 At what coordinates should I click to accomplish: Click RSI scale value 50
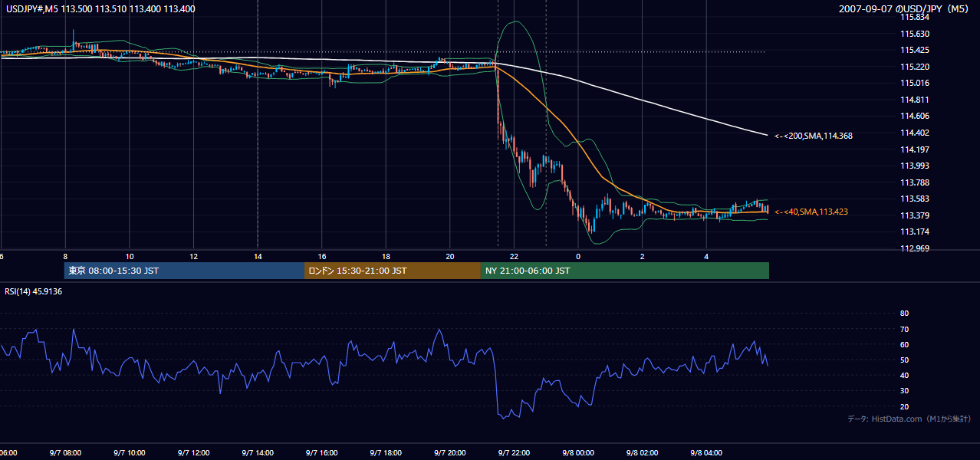[904, 360]
